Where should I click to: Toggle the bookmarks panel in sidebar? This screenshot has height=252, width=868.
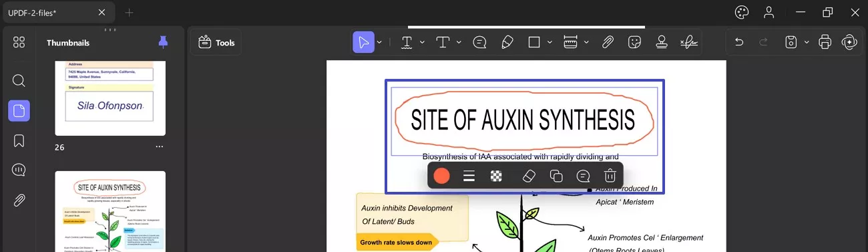[19, 140]
